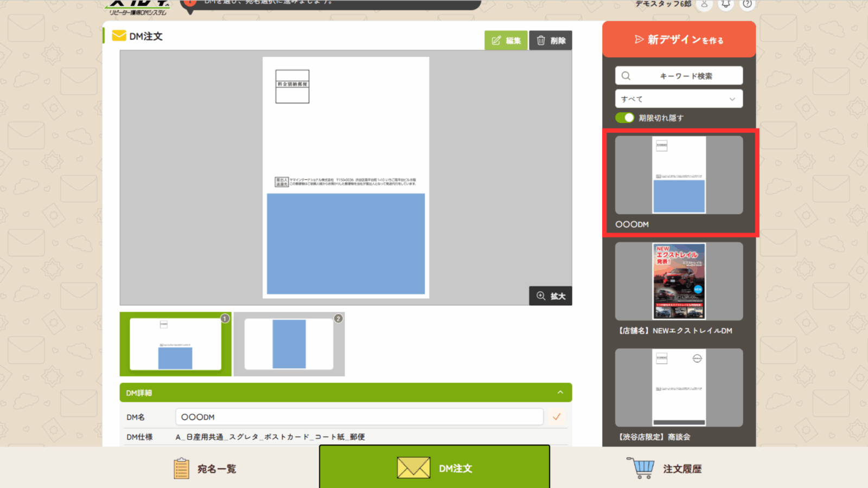Select the DM注文 bottom tab
This screenshot has height=488, width=868.
point(435,468)
